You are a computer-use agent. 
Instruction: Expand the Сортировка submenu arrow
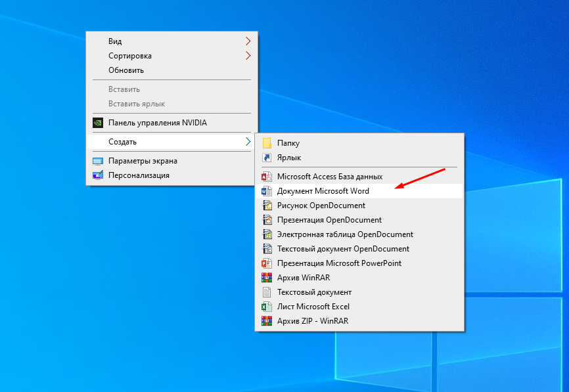pyautogui.click(x=248, y=56)
